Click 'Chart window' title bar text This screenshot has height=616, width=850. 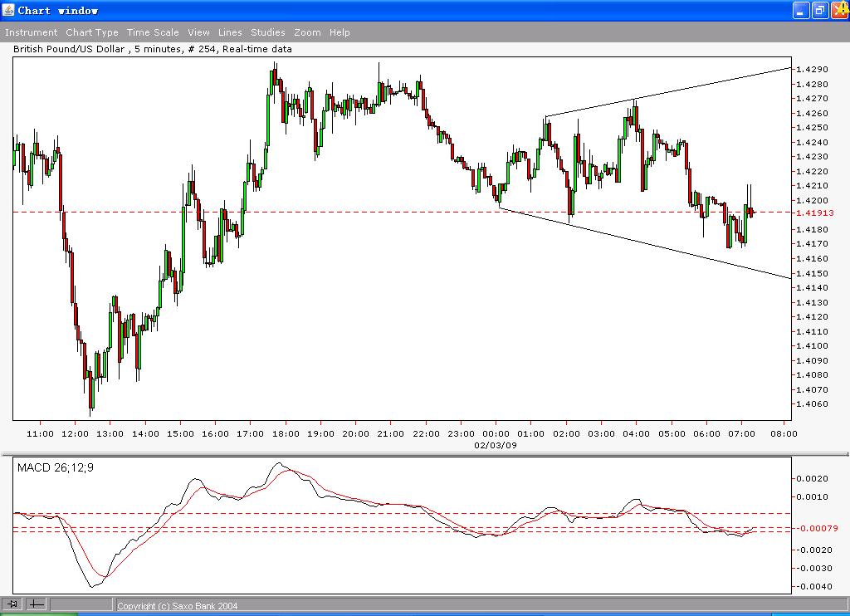coord(58,10)
